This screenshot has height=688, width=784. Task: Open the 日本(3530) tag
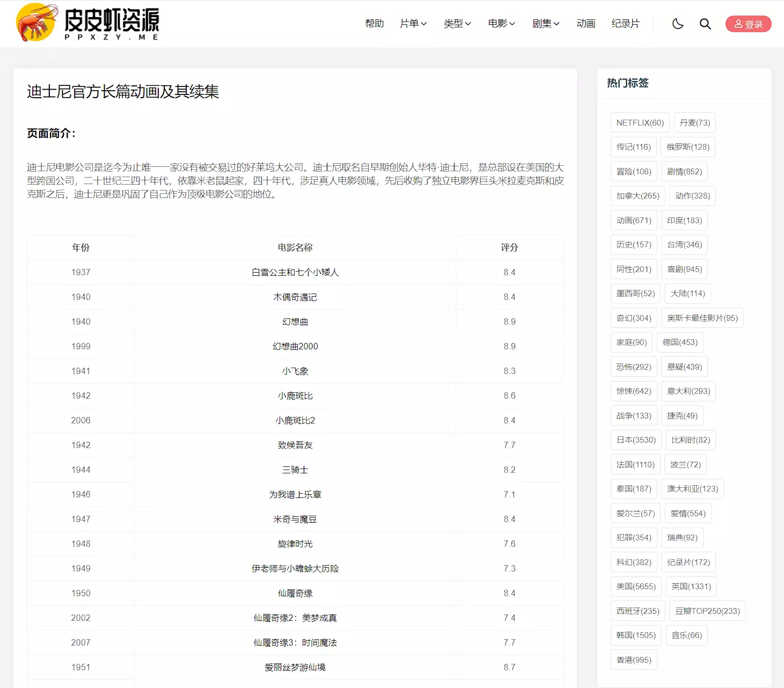636,440
